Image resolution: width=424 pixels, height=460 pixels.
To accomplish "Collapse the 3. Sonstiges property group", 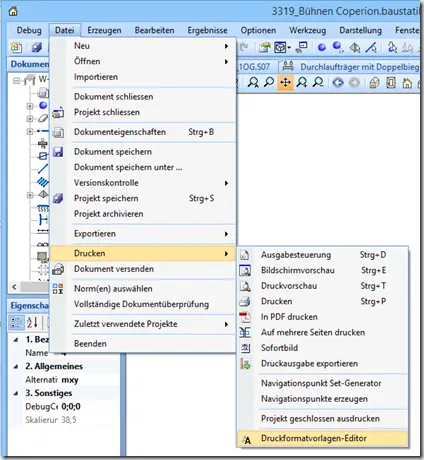I will click(16, 393).
